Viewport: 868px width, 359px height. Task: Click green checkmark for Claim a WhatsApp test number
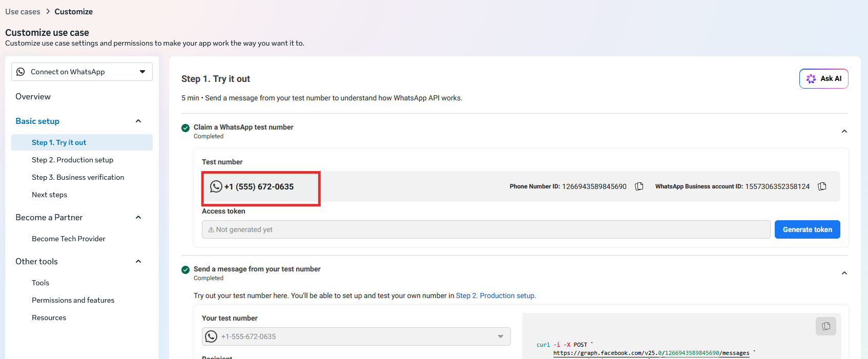(x=185, y=128)
